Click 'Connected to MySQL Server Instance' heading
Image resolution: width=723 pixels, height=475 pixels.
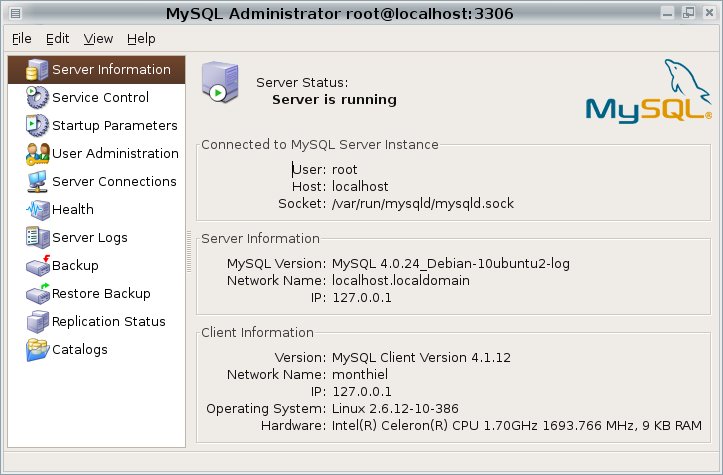[320, 145]
